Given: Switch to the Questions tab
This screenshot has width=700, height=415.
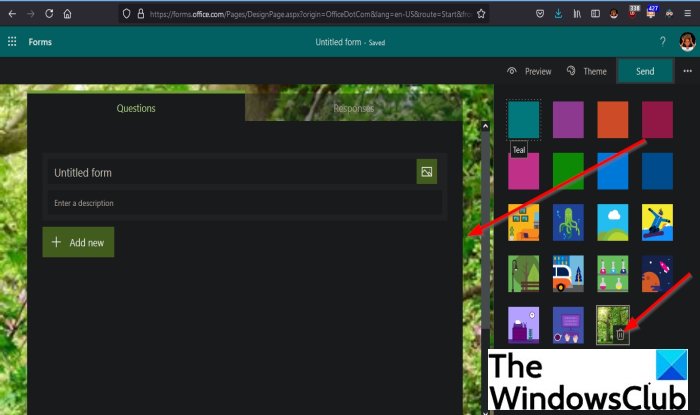Looking at the screenshot, I should click(x=136, y=108).
